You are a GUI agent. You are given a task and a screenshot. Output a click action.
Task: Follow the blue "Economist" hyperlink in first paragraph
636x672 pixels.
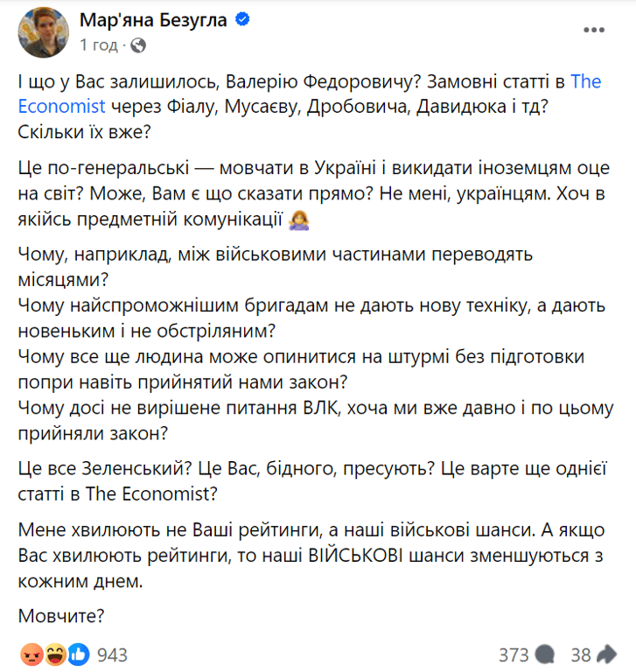pos(61,107)
